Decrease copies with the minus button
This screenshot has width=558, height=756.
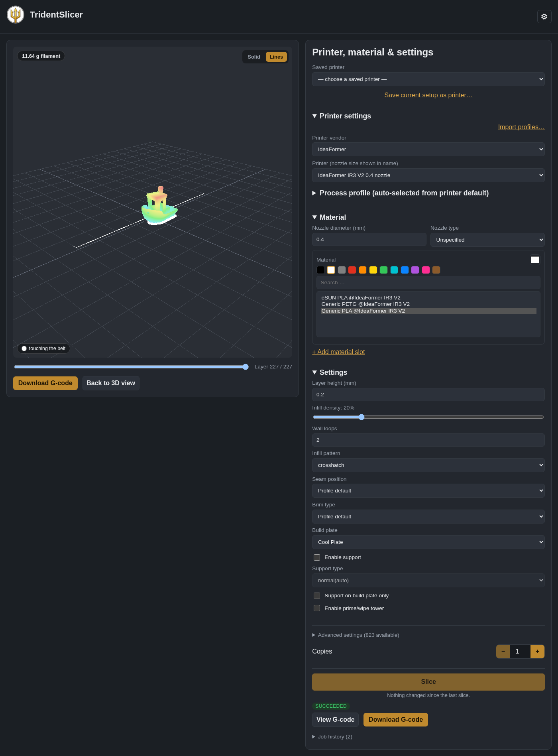tap(503, 652)
